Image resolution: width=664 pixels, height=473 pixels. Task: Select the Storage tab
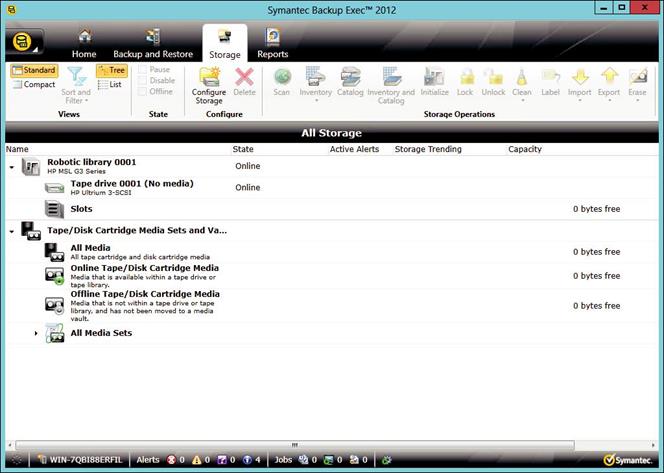[x=225, y=44]
